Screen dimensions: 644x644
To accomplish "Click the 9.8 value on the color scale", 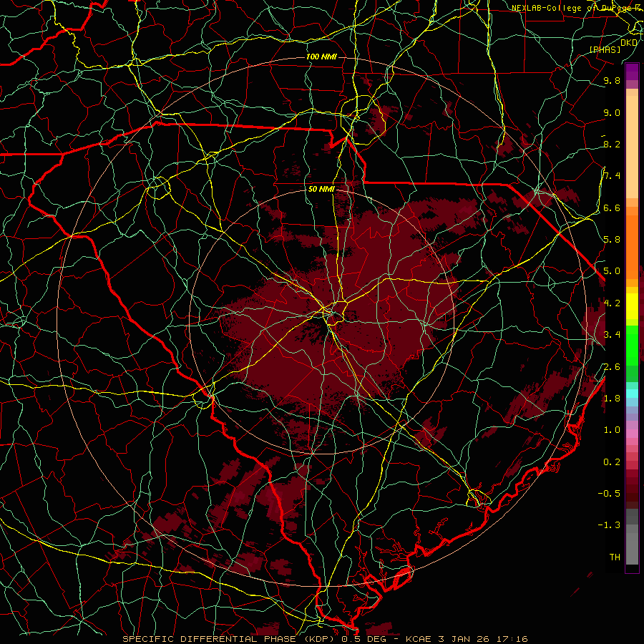I will pos(612,80).
